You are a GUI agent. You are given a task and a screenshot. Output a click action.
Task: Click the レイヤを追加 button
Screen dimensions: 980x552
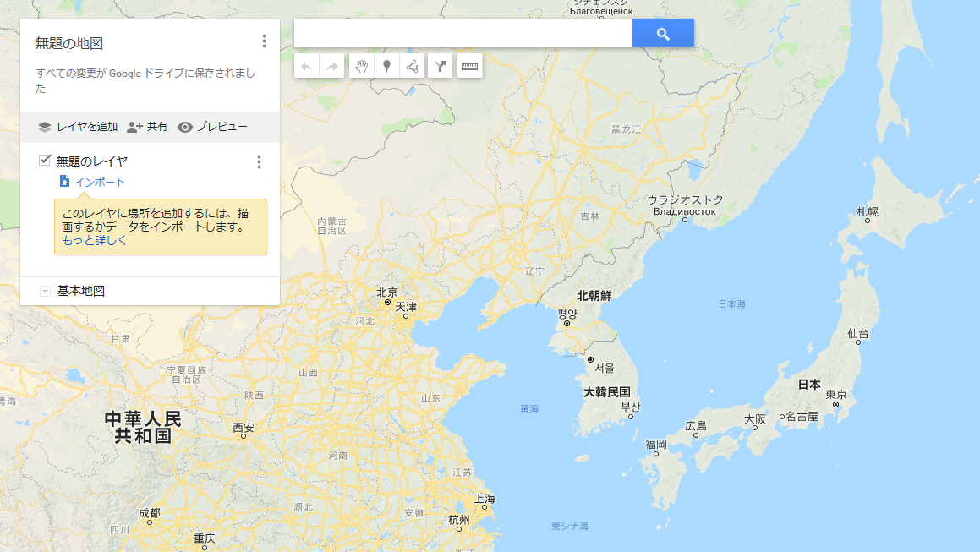[78, 127]
